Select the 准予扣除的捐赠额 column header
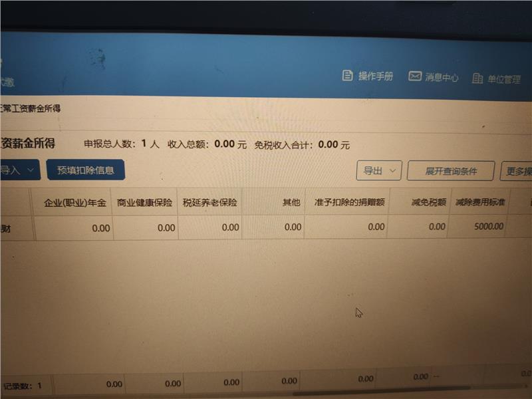 tap(349, 202)
